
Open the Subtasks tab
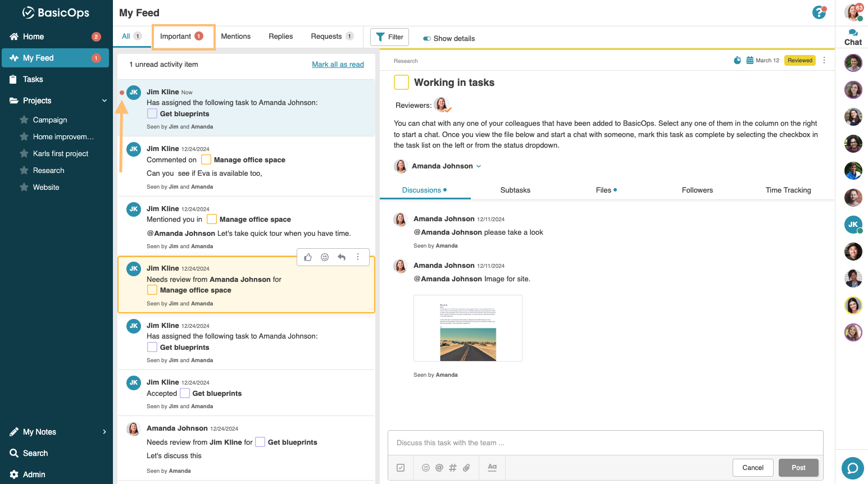click(515, 190)
